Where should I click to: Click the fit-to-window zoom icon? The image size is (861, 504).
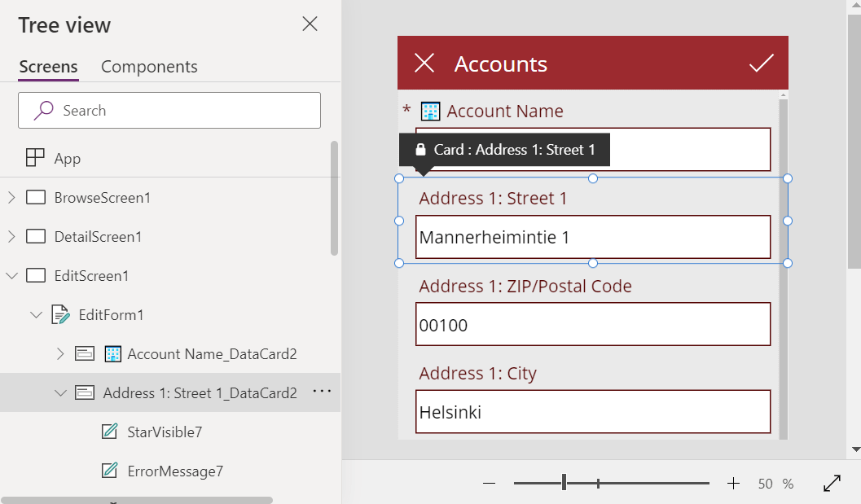pos(832,483)
